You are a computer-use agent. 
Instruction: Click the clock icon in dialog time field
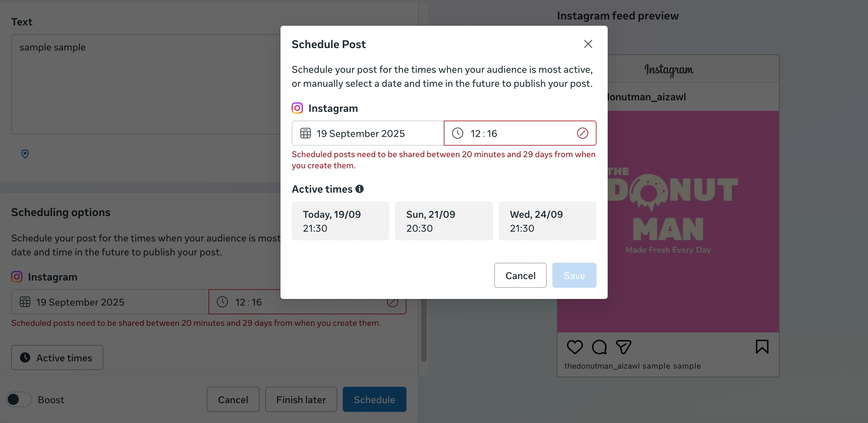457,133
